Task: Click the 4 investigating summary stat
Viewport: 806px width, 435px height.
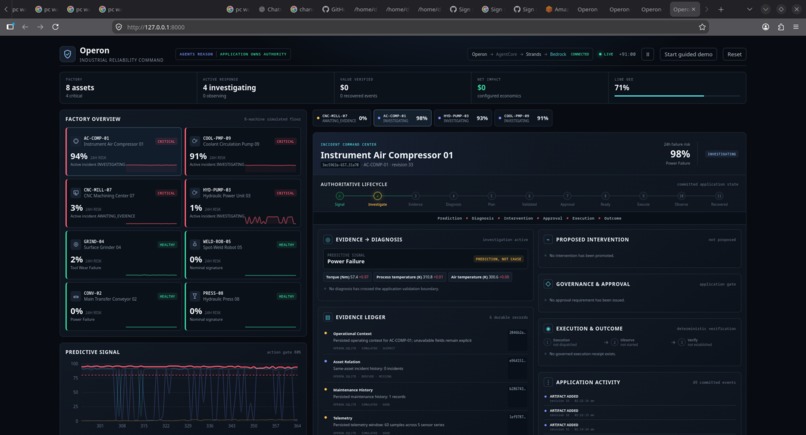Action: tap(229, 87)
